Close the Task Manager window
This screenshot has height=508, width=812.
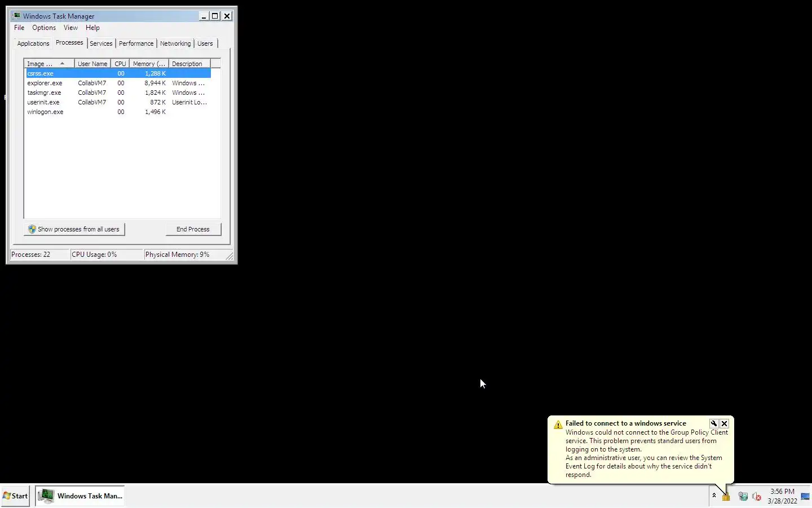227,16
